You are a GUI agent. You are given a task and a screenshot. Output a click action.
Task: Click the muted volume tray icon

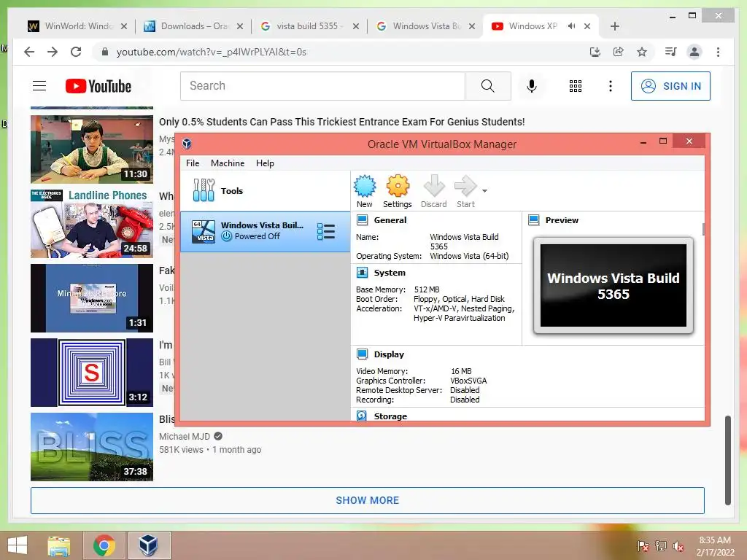(x=678, y=545)
